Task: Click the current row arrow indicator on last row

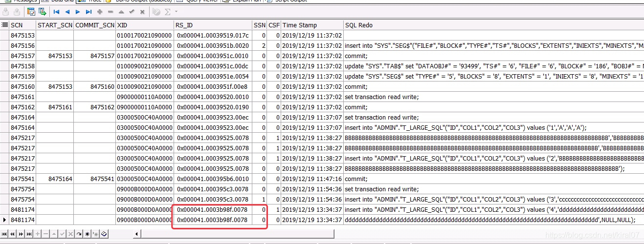Action: click(x=4, y=220)
